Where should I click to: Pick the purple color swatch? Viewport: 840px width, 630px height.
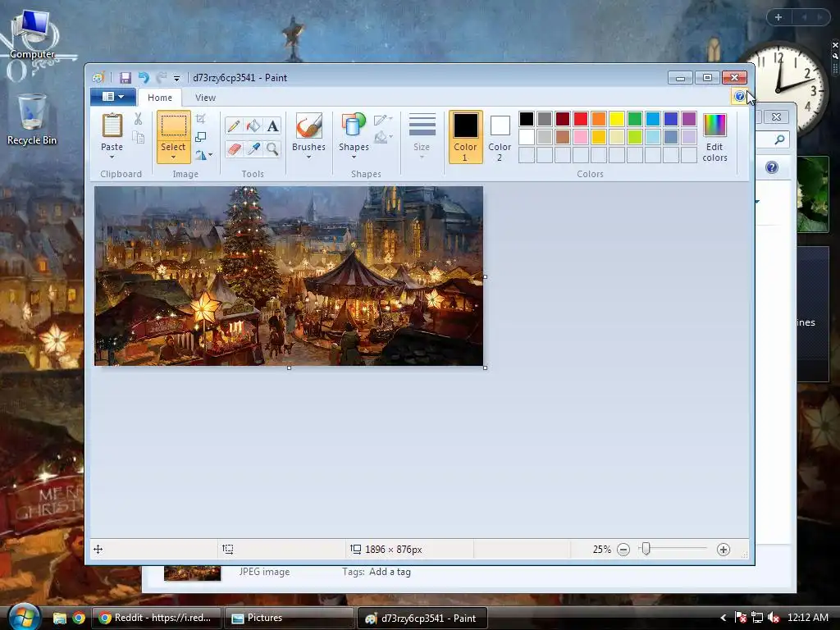[x=689, y=118]
